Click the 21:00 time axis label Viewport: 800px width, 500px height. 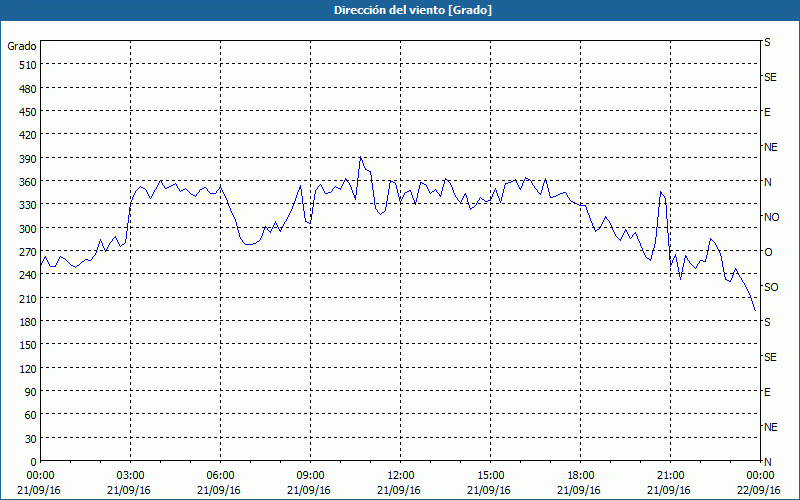(x=670, y=476)
